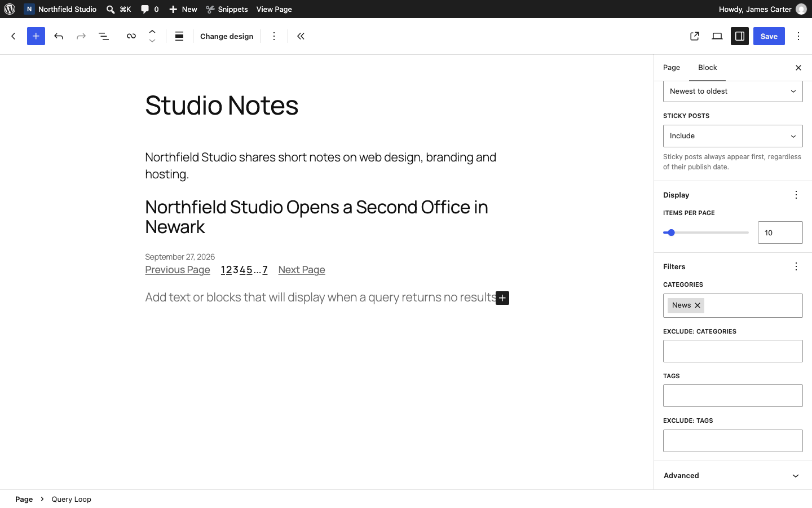Open block options three-dot menu in toolbar
The image size is (812, 508).
(274, 36)
